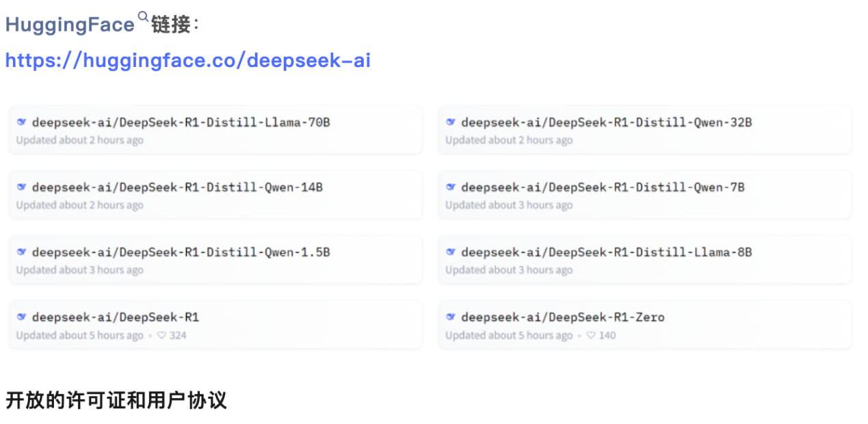This screenshot has width=868, height=424.
Task: Click the heart icon showing 140 likes
Action: click(x=592, y=336)
